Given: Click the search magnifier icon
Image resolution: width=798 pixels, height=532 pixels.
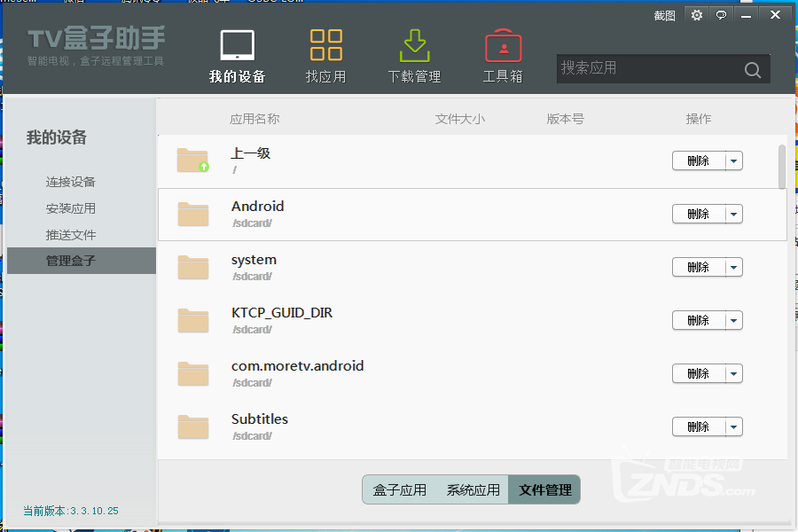Looking at the screenshot, I should tap(753, 70).
